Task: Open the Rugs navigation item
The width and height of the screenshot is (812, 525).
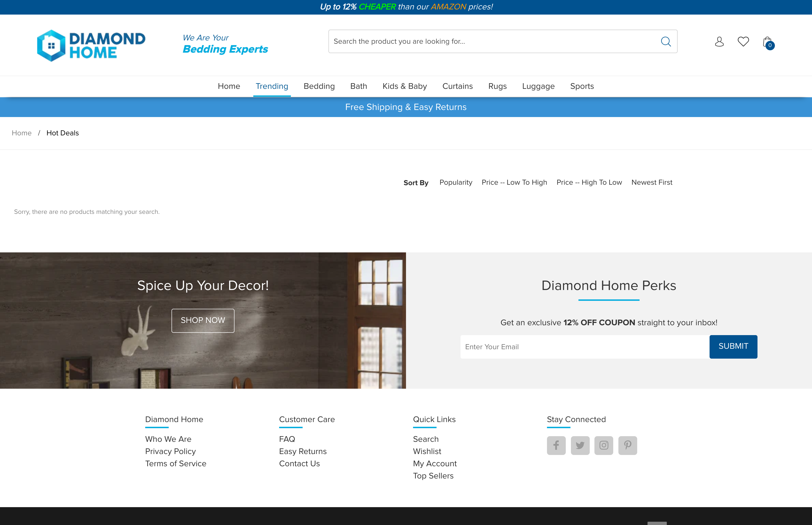Action: pos(497,86)
